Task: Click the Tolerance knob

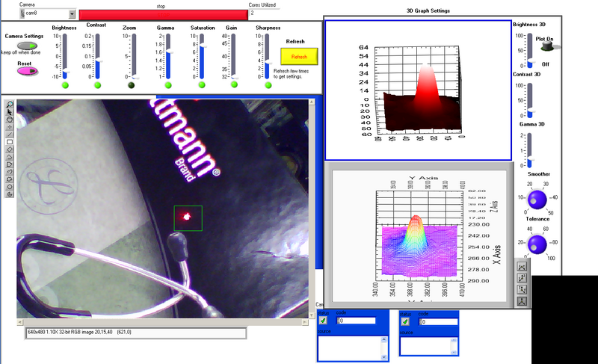Action: coord(536,243)
